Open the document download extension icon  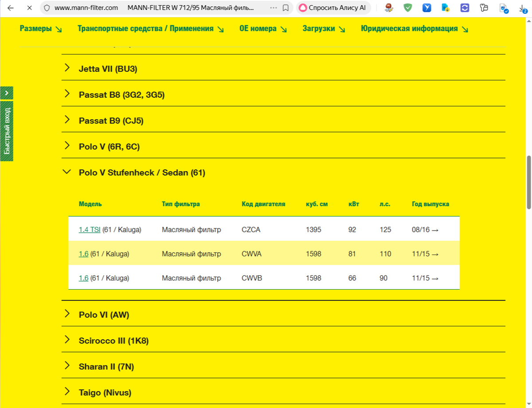tap(446, 8)
